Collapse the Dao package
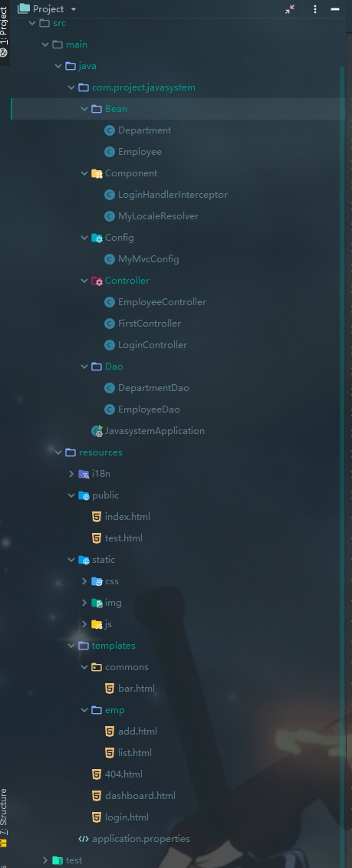 (x=84, y=367)
